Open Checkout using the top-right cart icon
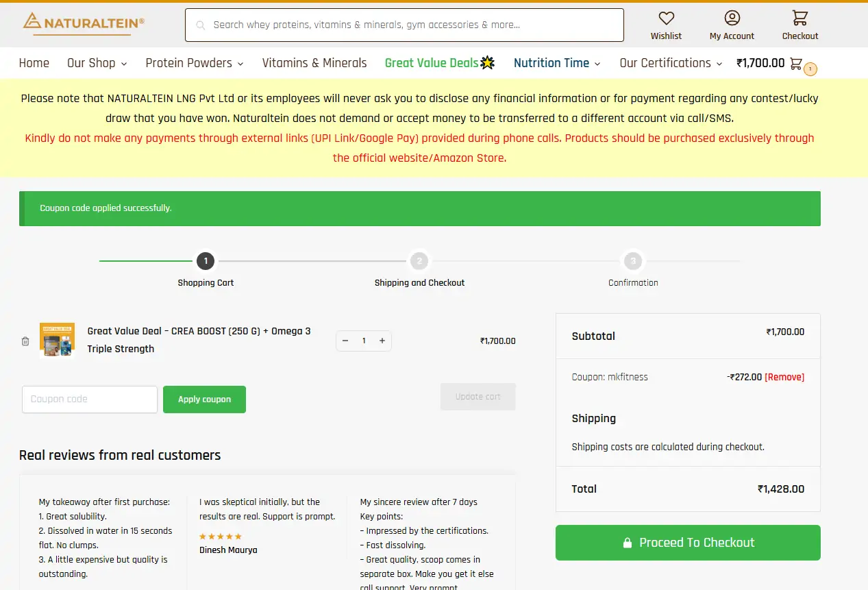This screenshot has width=868, height=590. point(799,19)
